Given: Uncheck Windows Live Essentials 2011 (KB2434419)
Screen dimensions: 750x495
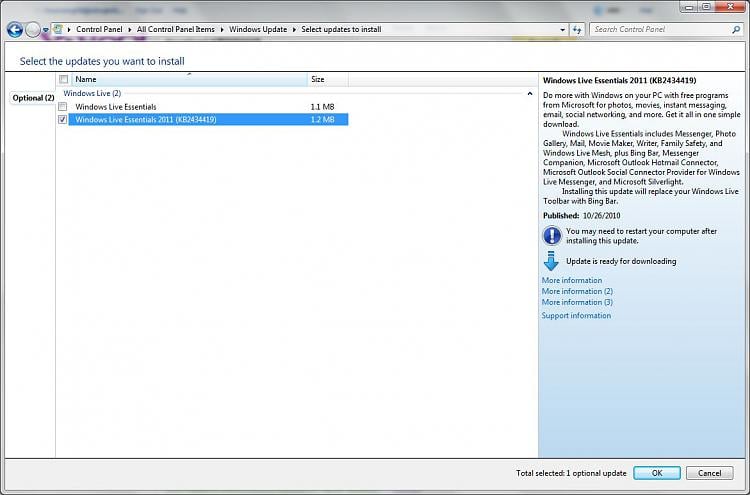Looking at the screenshot, I should 63,120.
